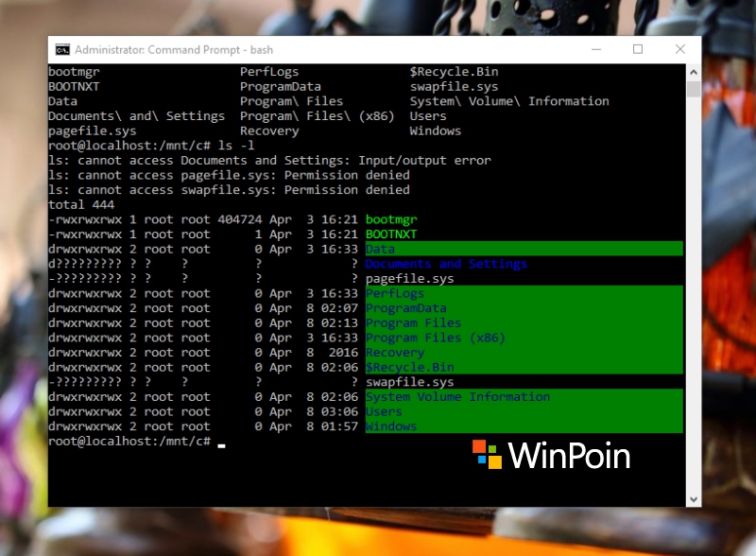Click 'Users' in the top column listing
This screenshot has width=756, height=556.
click(x=428, y=116)
